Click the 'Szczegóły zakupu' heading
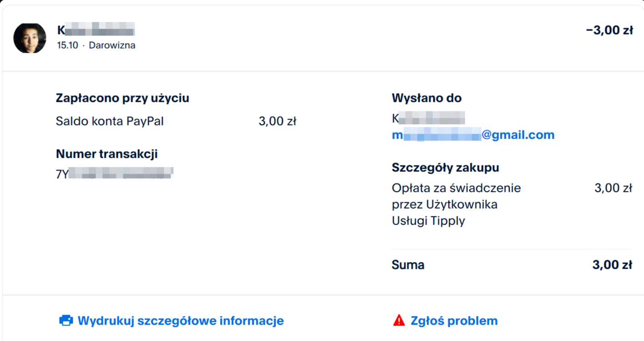644x341 pixels. point(445,167)
